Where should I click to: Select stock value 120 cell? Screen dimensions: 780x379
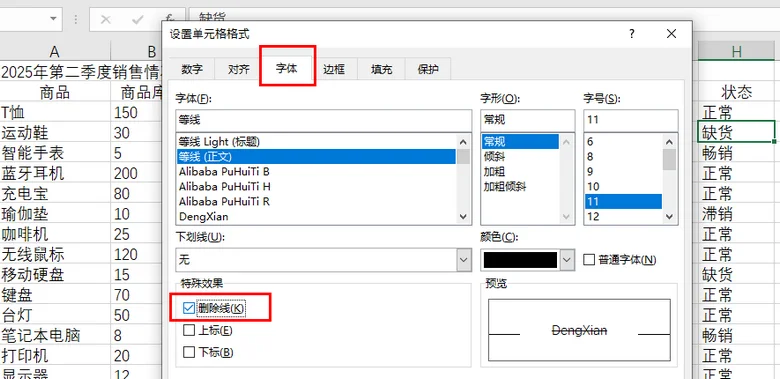pos(137,254)
